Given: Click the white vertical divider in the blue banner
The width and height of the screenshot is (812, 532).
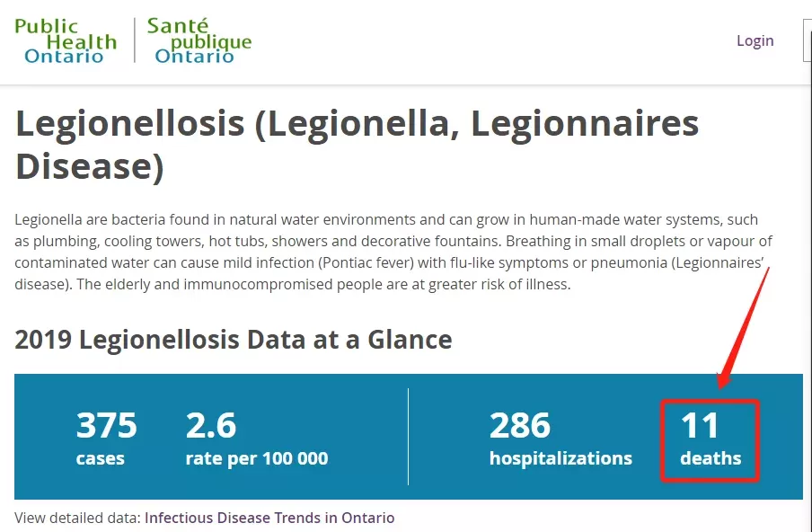Looking at the screenshot, I should click(x=408, y=437).
